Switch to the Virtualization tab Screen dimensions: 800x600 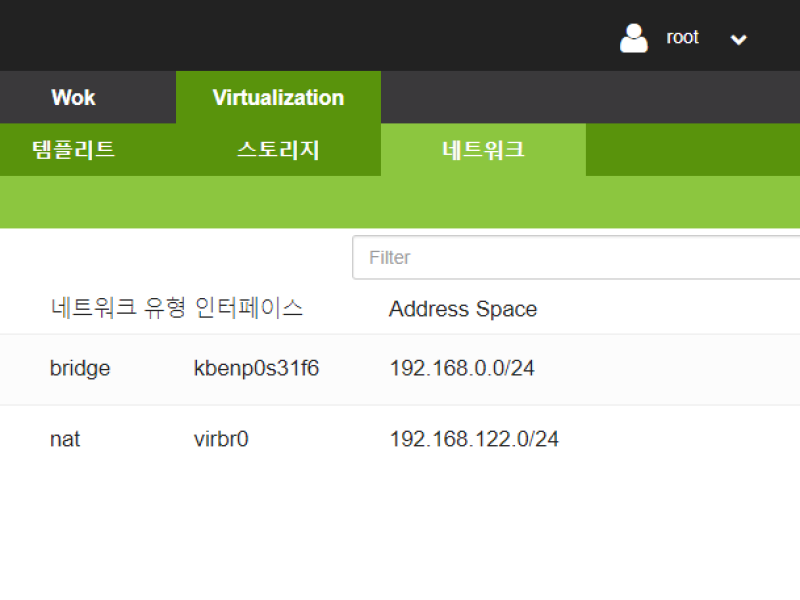(x=279, y=97)
